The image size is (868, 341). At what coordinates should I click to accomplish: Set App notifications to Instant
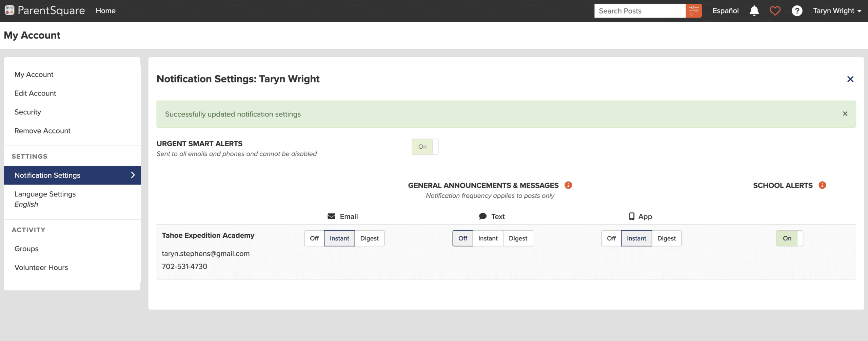coord(636,238)
